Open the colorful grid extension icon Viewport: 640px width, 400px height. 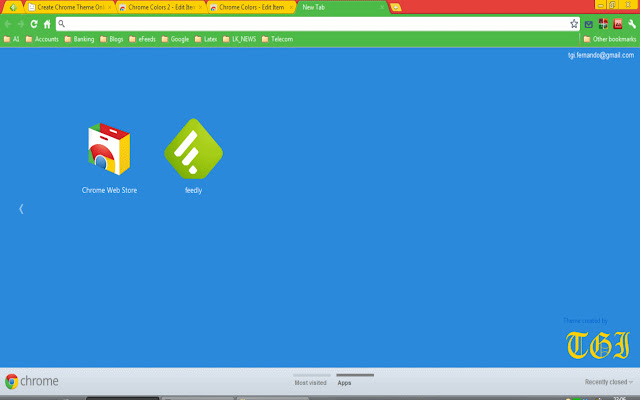pyautogui.click(x=603, y=24)
